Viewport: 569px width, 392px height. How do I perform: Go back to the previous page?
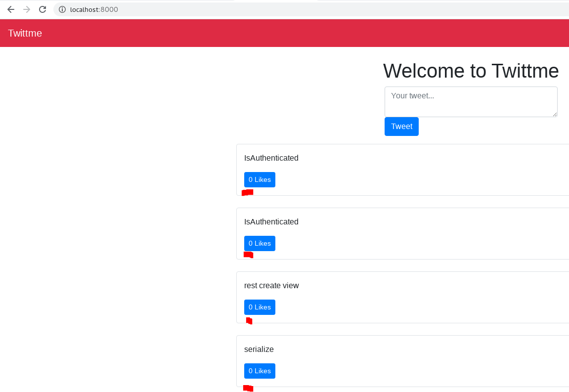[x=11, y=9]
